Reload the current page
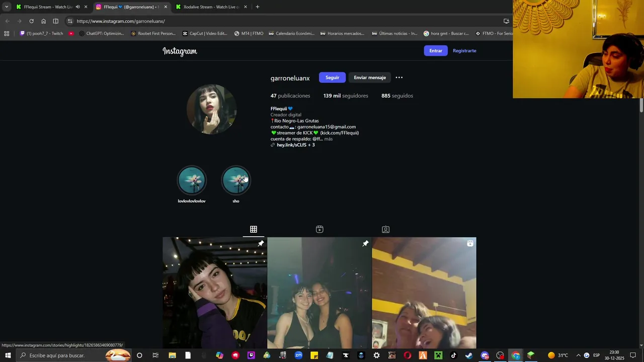The height and width of the screenshot is (362, 644). click(x=31, y=21)
